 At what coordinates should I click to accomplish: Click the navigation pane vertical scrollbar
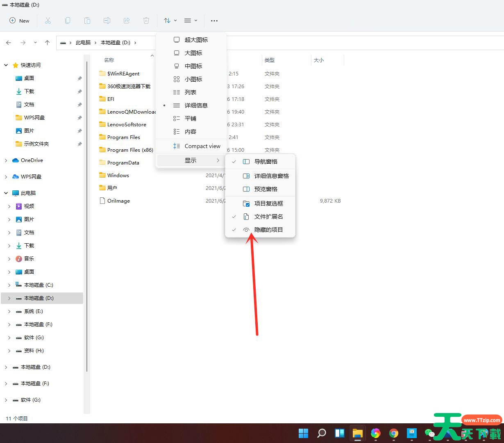[x=86, y=217]
